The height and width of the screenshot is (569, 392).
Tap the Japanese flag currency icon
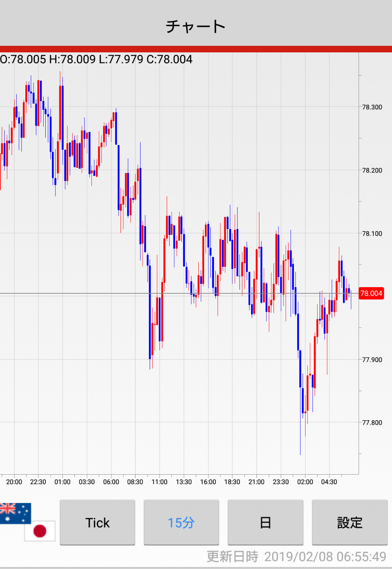click(x=40, y=531)
